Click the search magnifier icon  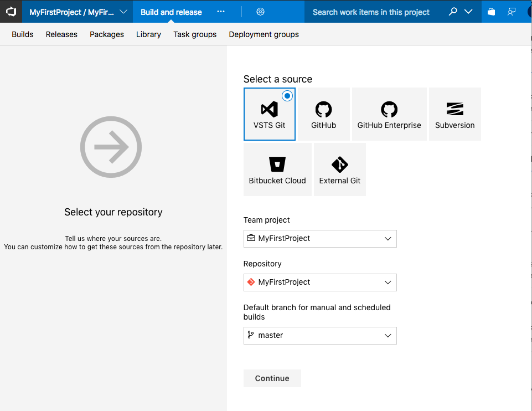click(x=453, y=12)
